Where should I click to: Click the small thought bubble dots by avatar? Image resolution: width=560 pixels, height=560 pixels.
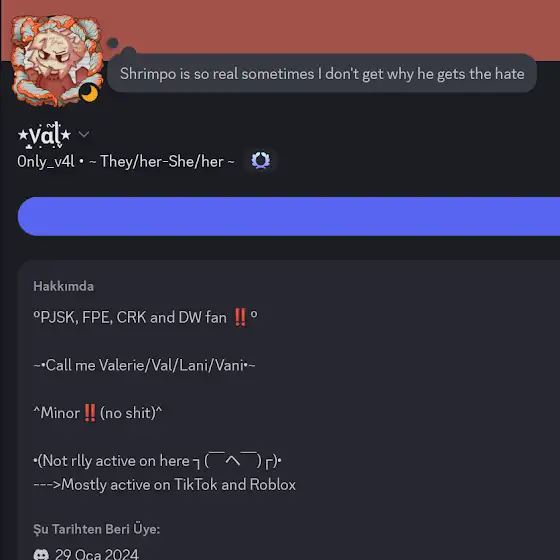point(120,46)
